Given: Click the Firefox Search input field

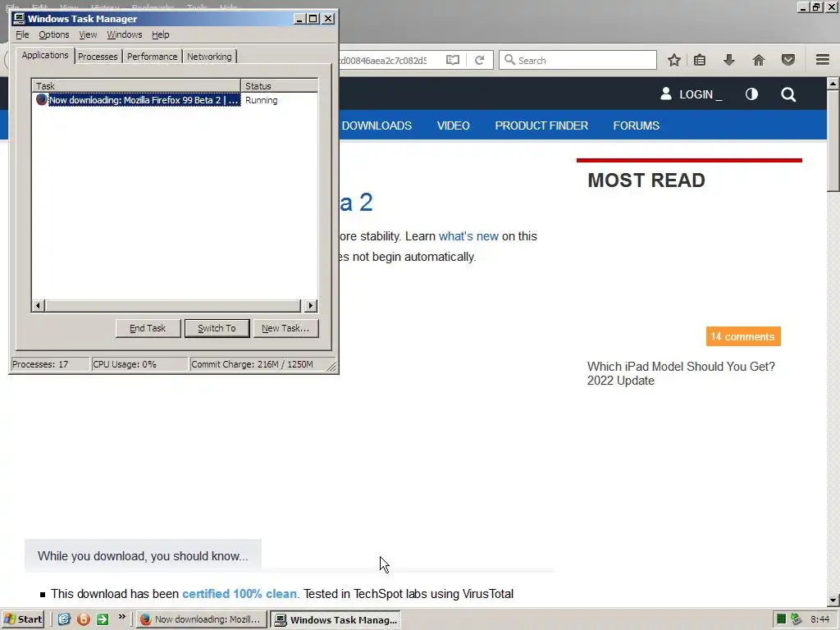Looking at the screenshot, I should [x=578, y=60].
